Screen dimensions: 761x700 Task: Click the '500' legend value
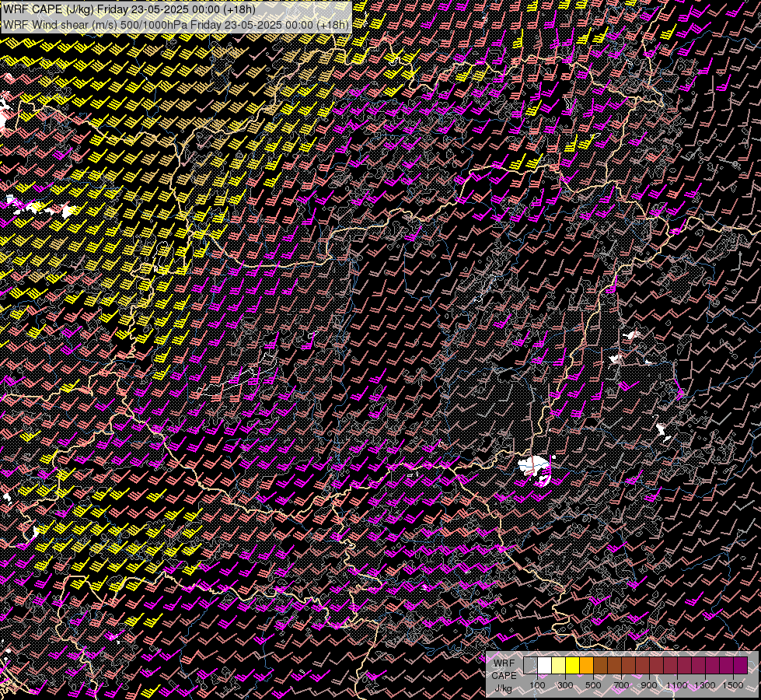[x=593, y=685]
